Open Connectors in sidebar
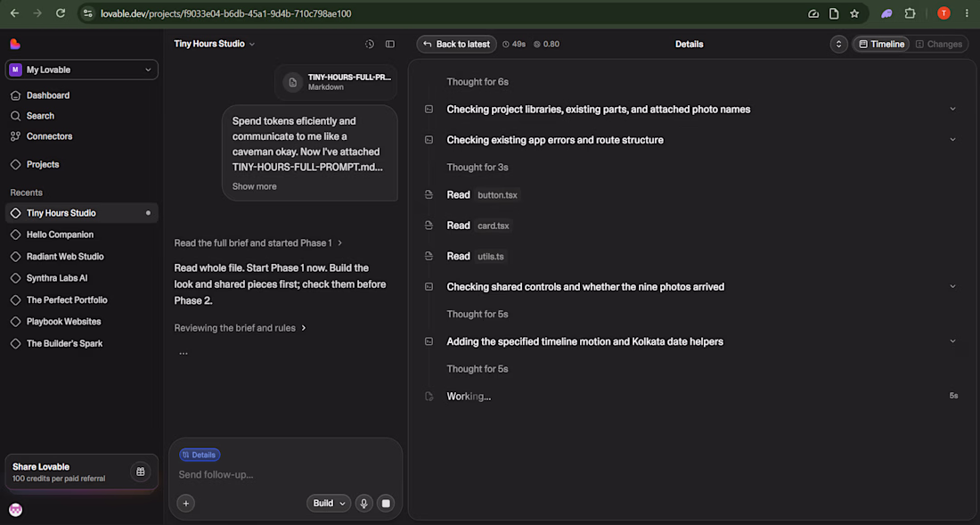980x525 pixels. click(49, 136)
